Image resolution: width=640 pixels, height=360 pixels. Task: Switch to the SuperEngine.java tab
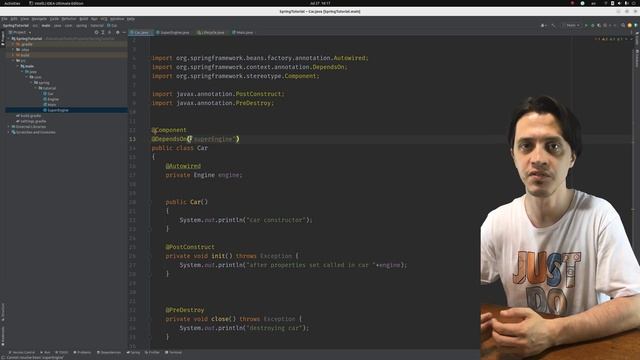[x=173, y=32]
